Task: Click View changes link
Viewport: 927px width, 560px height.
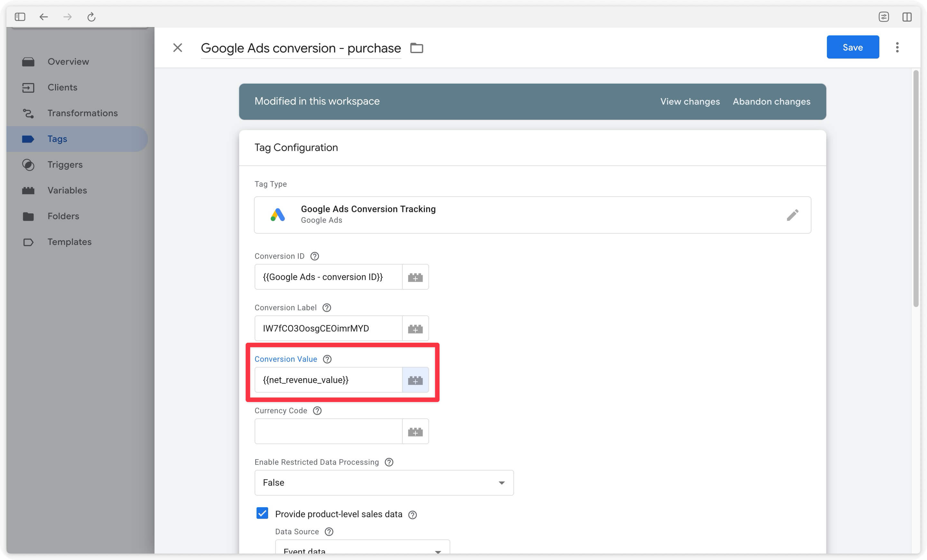Action: pos(690,102)
